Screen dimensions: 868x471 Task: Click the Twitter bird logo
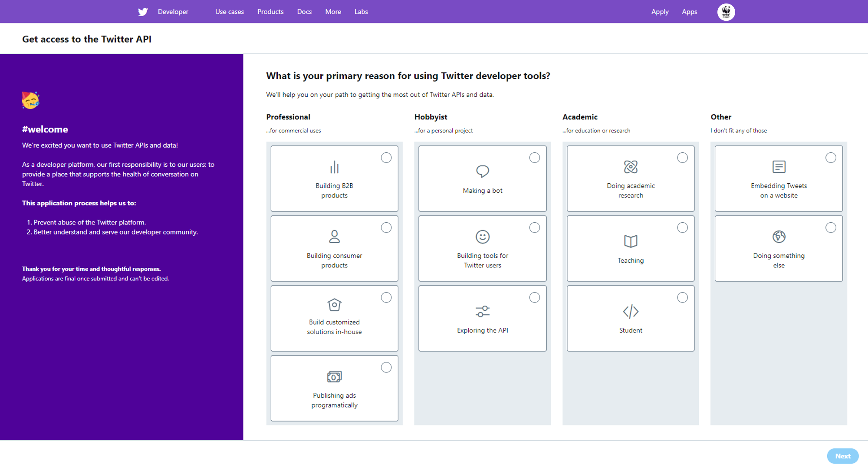tap(143, 12)
